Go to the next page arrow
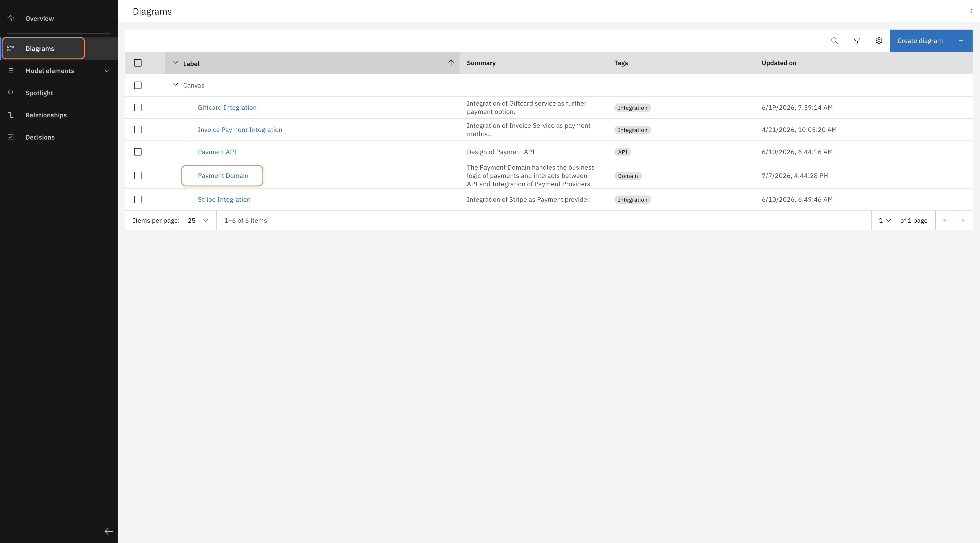This screenshot has width=980, height=543. pos(963,220)
